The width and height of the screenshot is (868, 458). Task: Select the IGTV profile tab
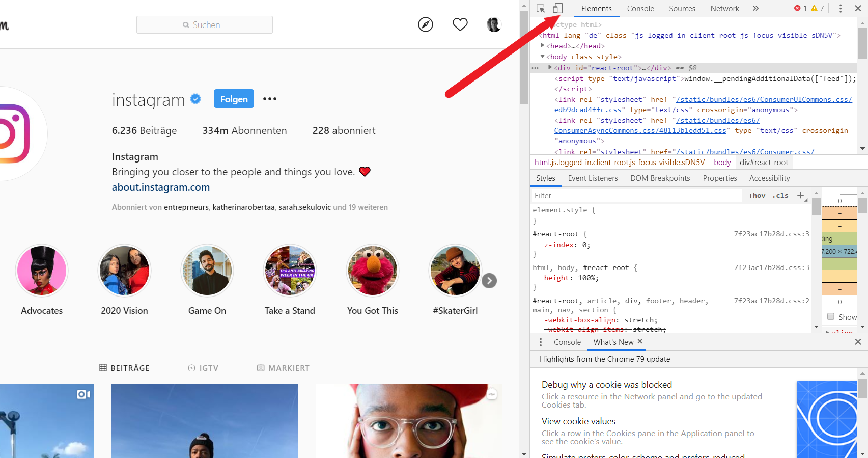pyautogui.click(x=203, y=368)
